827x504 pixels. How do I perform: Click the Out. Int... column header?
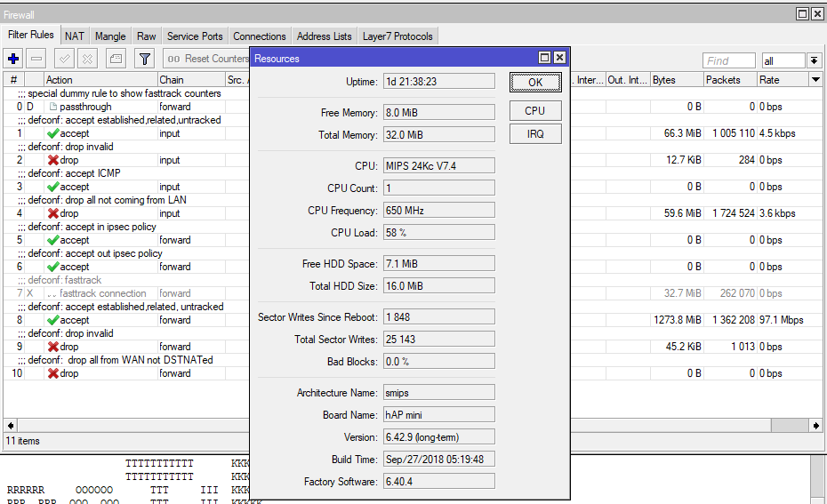point(628,80)
